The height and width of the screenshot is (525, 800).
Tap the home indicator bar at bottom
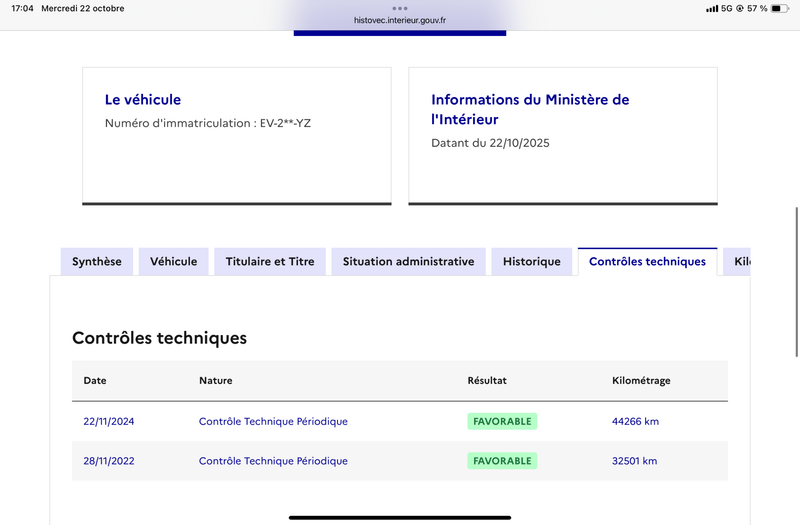(400, 517)
